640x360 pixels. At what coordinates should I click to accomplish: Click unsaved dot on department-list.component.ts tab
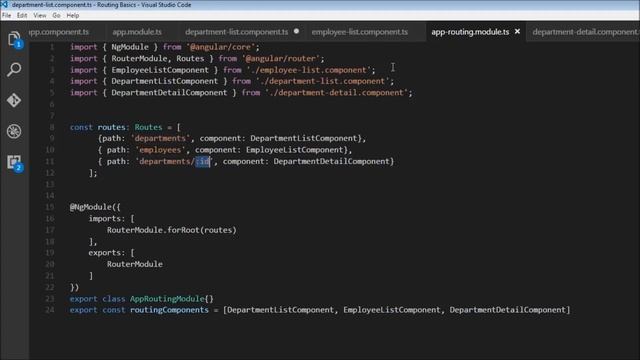[296, 31]
